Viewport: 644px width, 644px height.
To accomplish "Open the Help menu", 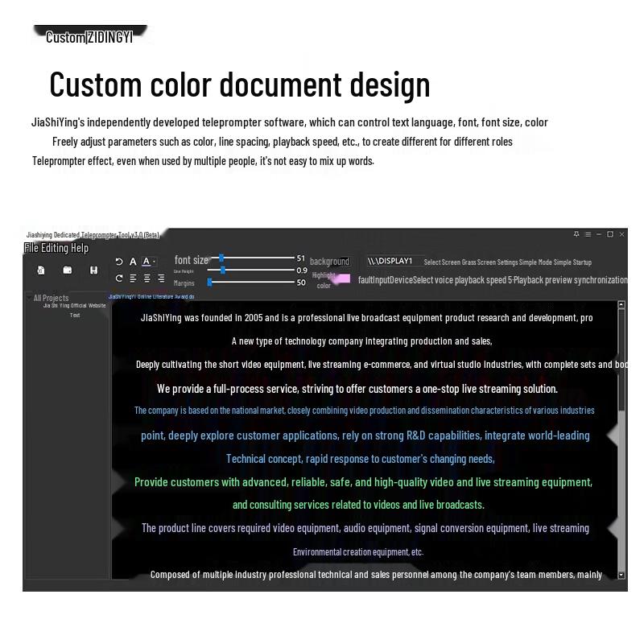I will 80,248.
